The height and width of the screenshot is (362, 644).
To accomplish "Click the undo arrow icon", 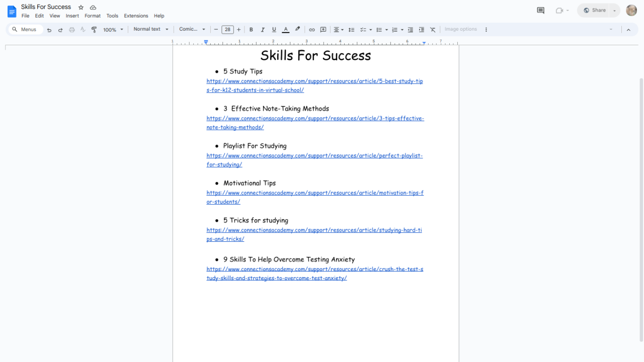I will 49,30.
